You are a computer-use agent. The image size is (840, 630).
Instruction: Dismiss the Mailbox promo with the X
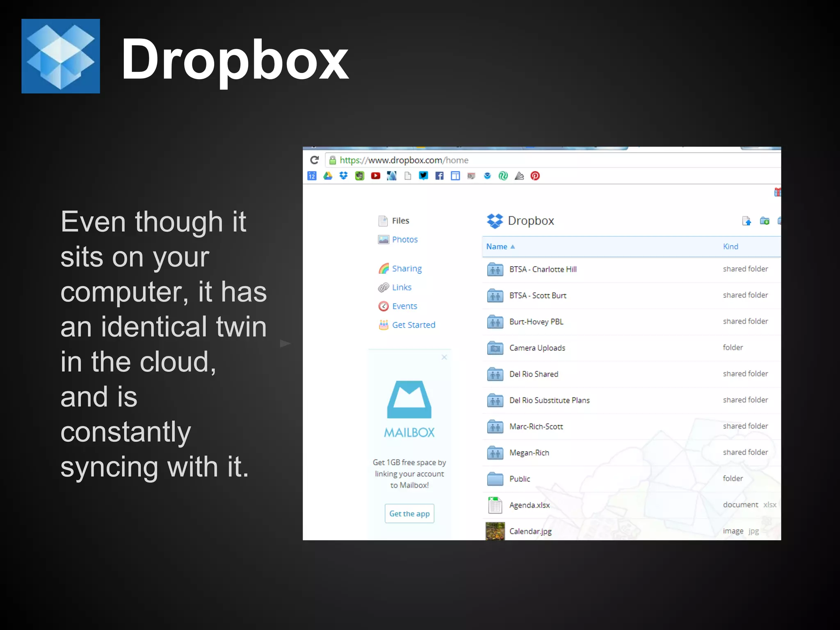[x=444, y=357]
